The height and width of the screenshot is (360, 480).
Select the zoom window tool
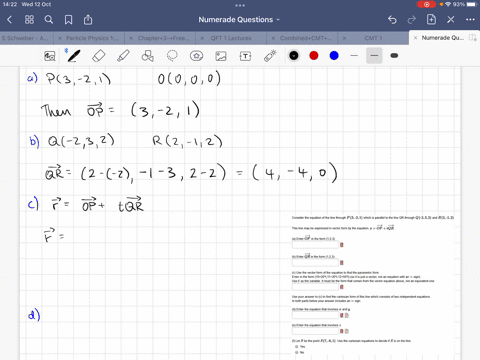(50, 56)
